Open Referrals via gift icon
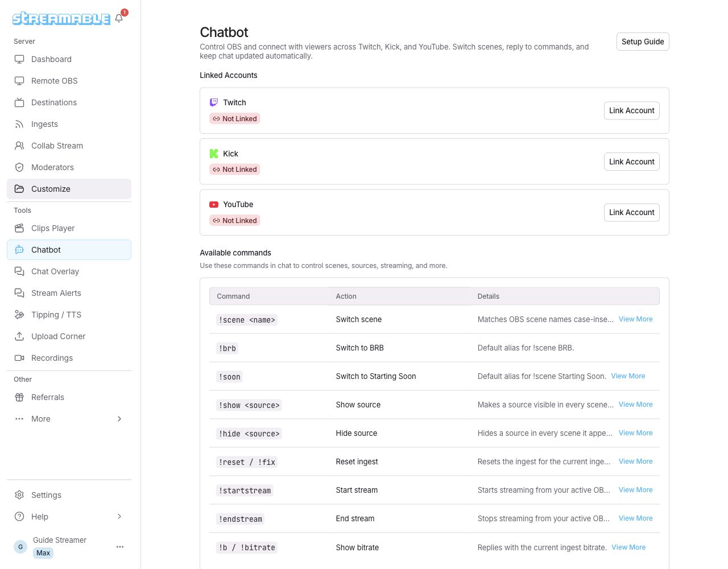The width and height of the screenshot is (728, 569). (x=19, y=397)
